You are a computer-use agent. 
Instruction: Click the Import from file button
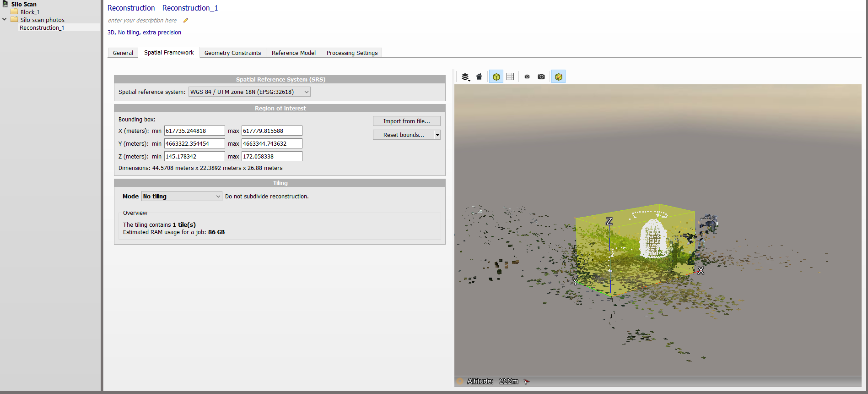click(406, 121)
